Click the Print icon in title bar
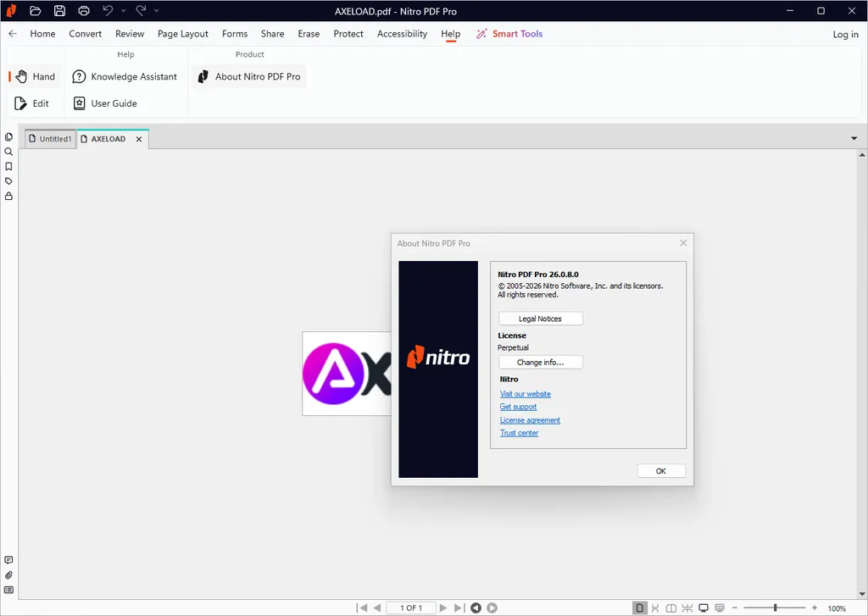Image resolution: width=868 pixels, height=616 pixels. tap(84, 10)
